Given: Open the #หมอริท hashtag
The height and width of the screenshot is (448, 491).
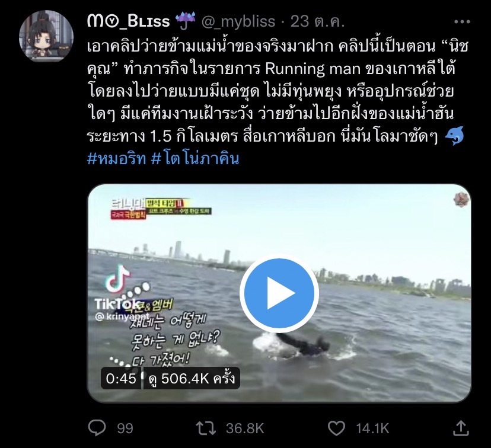Looking at the screenshot, I should click(116, 159).
